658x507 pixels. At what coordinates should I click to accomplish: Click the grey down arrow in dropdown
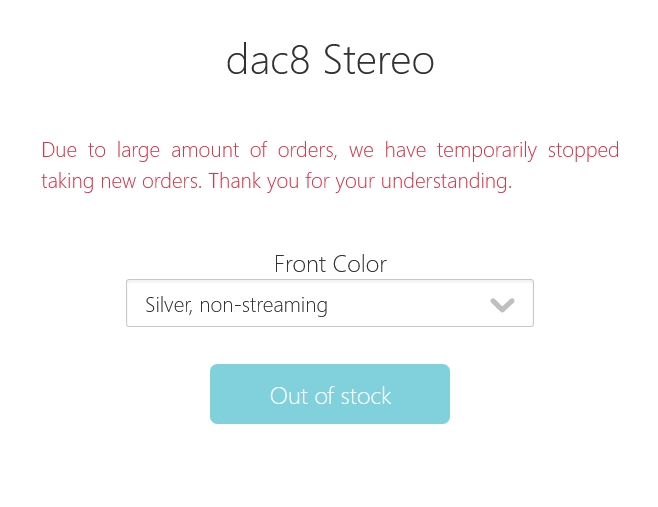point(502,305)
